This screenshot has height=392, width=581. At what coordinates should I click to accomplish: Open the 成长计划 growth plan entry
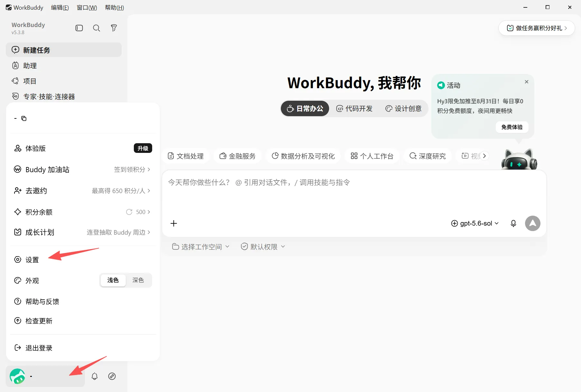83,232
